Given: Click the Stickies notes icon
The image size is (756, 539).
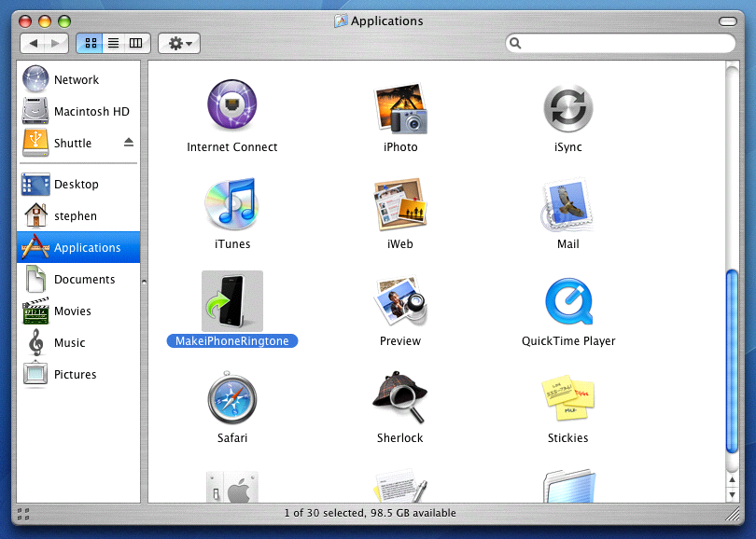Looking at the screenshot, I should (x=568, y=398).
